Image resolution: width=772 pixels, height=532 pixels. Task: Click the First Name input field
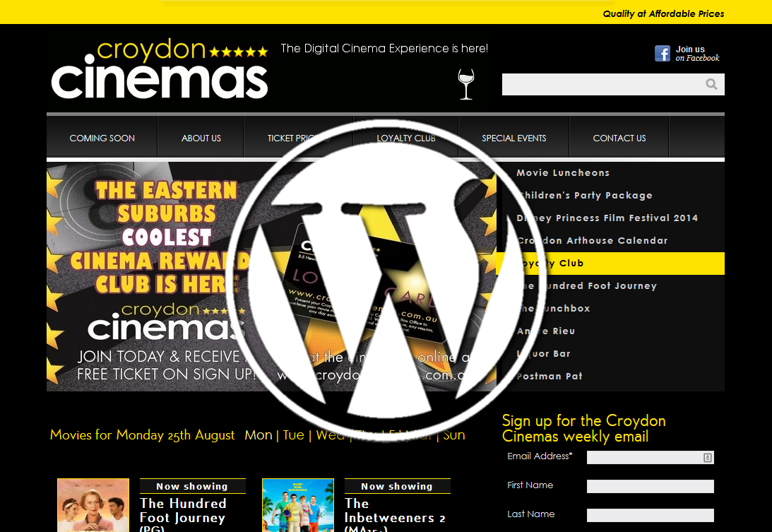pos(650,486)
